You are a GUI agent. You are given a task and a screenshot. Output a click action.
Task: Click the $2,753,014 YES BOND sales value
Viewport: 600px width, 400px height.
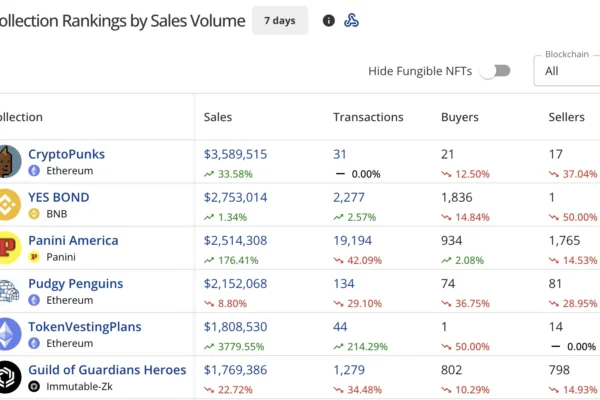tap(235, 197)
